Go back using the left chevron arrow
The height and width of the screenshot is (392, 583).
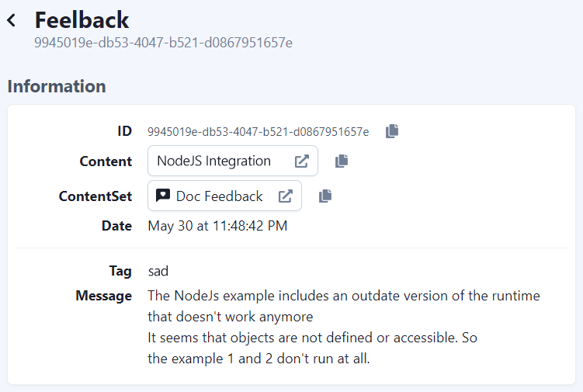pos(12,20)
